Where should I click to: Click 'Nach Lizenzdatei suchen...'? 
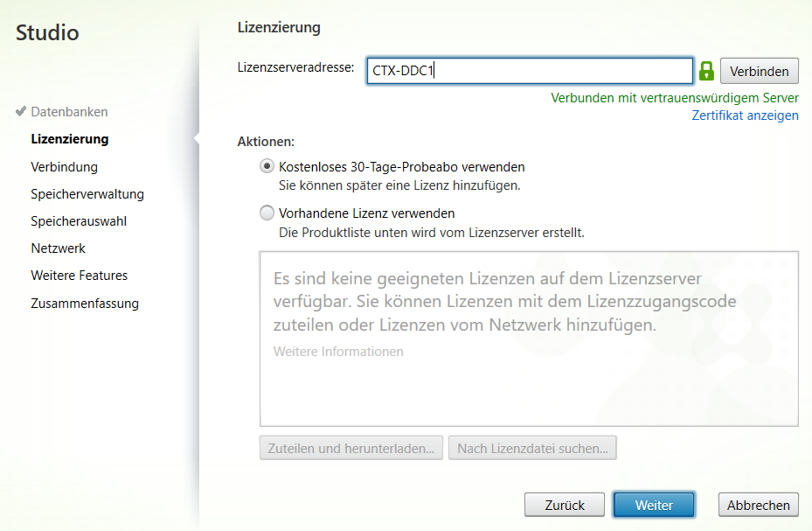pos(532,447)
